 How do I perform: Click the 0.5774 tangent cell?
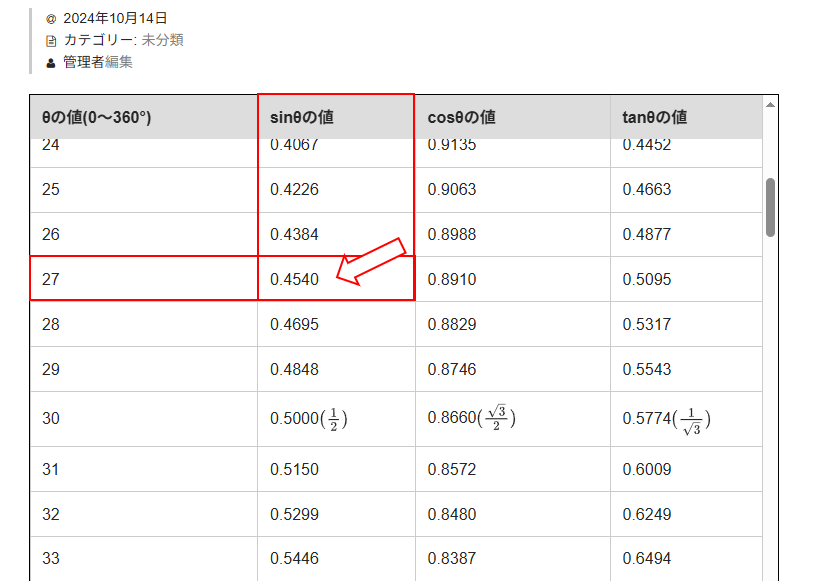[x=666, y=419]
